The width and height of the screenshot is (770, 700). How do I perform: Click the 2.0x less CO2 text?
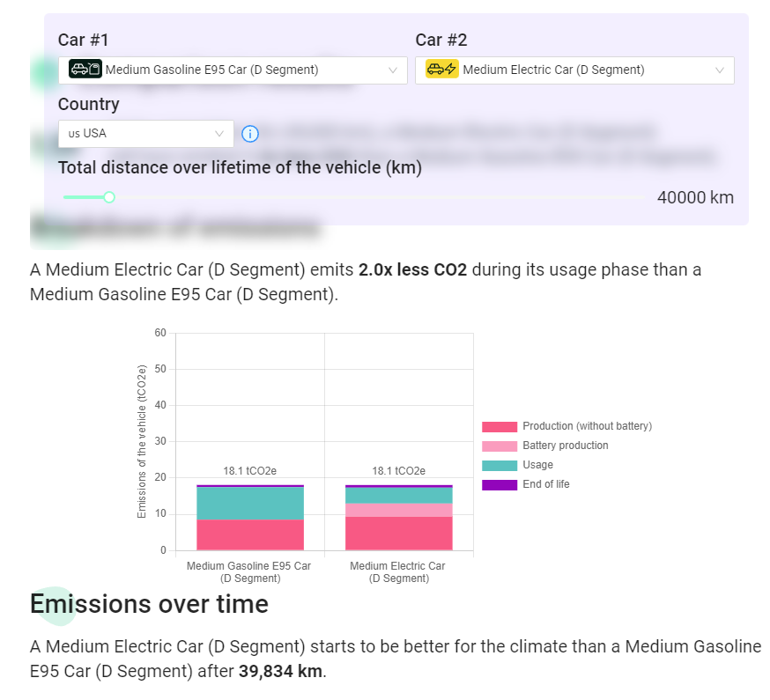(x=412, y=270)
